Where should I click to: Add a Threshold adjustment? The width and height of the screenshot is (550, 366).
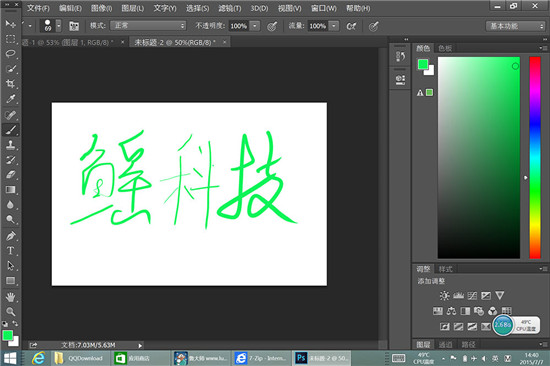coord(472,327)
